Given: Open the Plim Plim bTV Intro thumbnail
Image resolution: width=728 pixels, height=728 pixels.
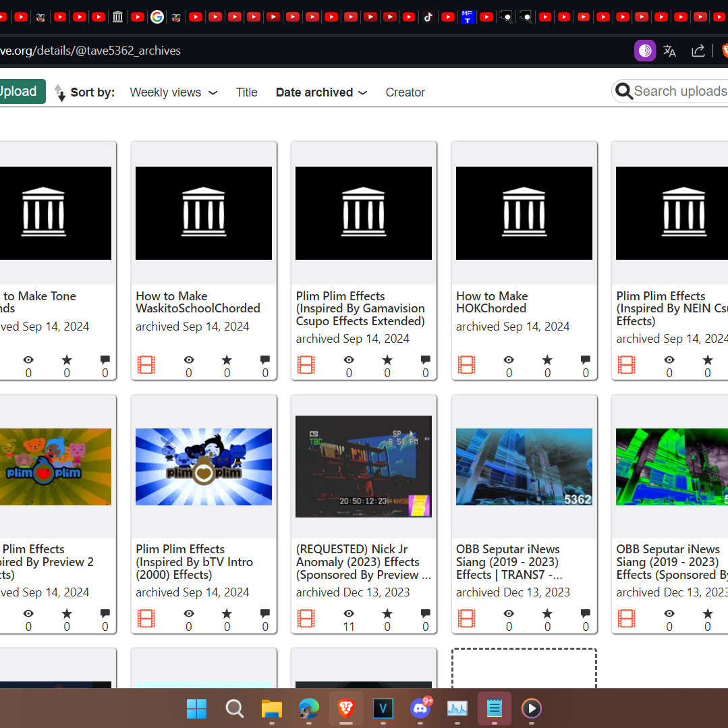Looking at the screenshot, I should [203, 467].
